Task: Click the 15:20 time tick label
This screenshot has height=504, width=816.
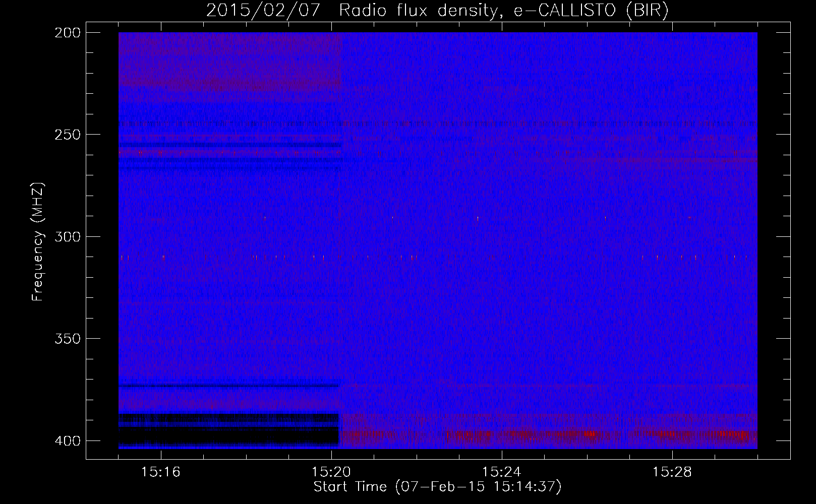Action: [331, 472]
